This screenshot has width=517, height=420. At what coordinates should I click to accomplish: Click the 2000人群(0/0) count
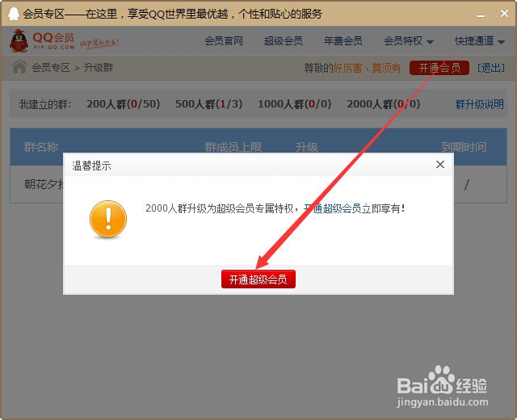(383, 104)
